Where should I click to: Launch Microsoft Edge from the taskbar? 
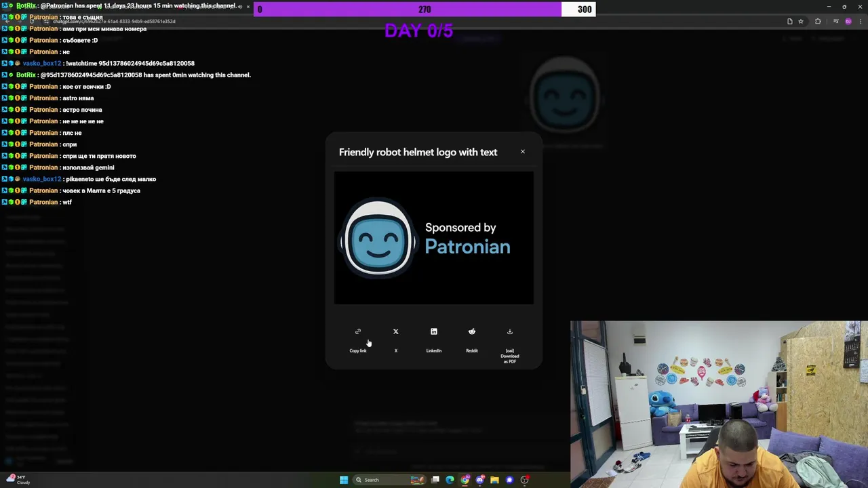(x=450, y=480)
